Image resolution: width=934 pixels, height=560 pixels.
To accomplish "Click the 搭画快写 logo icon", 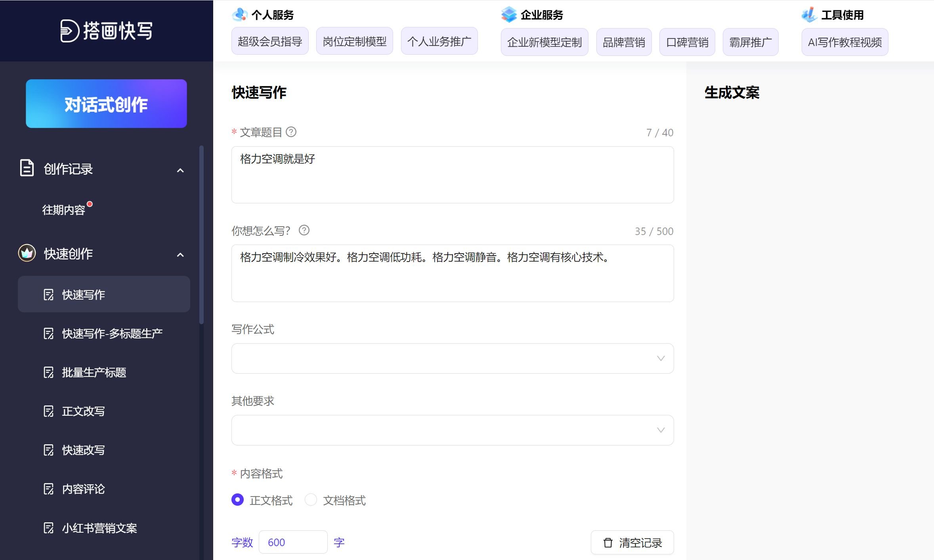I will click(x=70, y=31).
